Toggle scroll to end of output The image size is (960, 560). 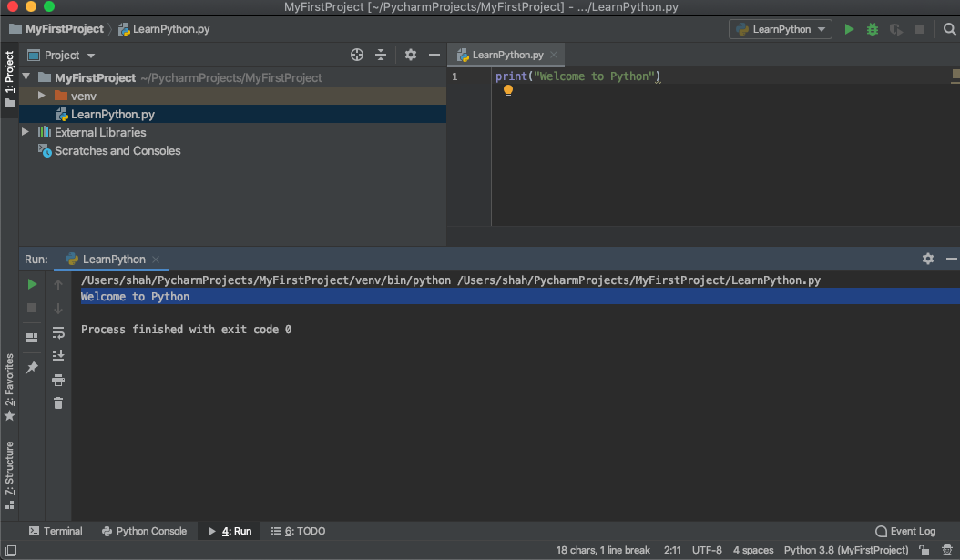pyautogui.click(x=58, y=356)
